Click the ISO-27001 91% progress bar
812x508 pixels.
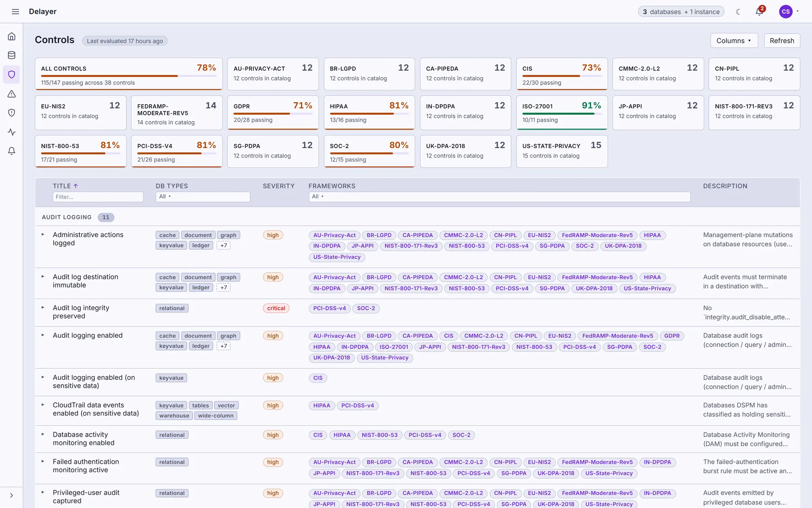[x=562, y=114]
